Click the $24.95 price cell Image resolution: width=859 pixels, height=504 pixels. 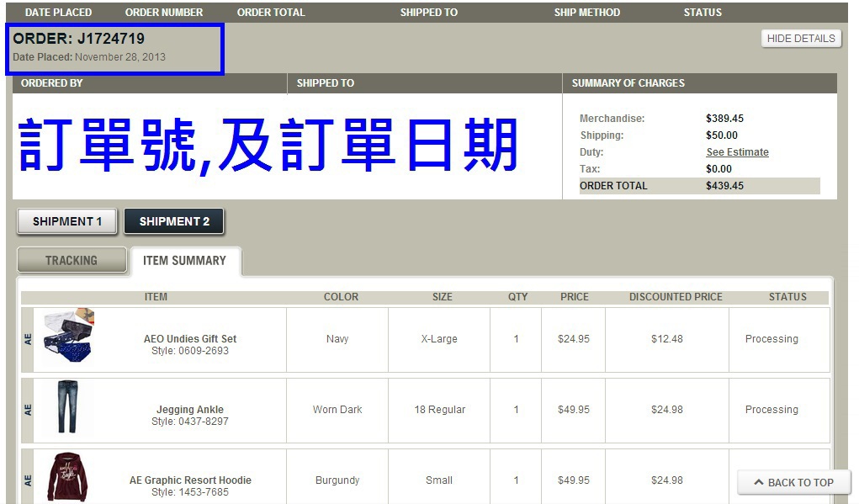[574, 339]
